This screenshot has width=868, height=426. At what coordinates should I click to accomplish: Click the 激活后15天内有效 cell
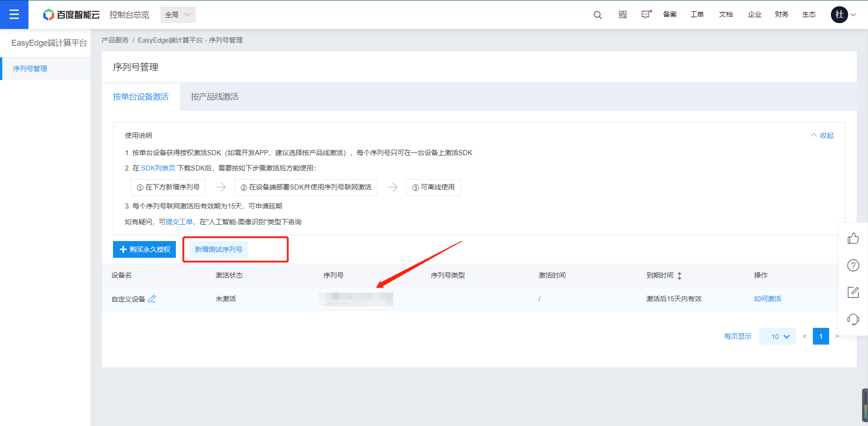[674, 298]
